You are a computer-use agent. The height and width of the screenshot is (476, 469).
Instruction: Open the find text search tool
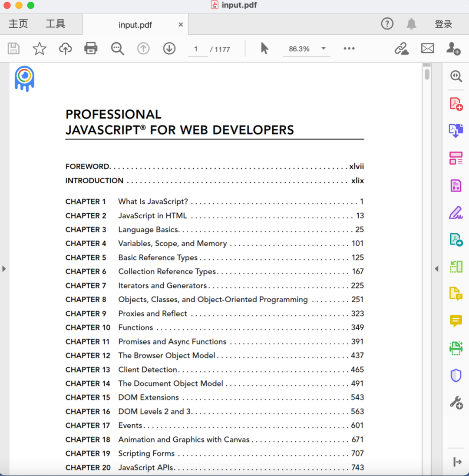118,49
